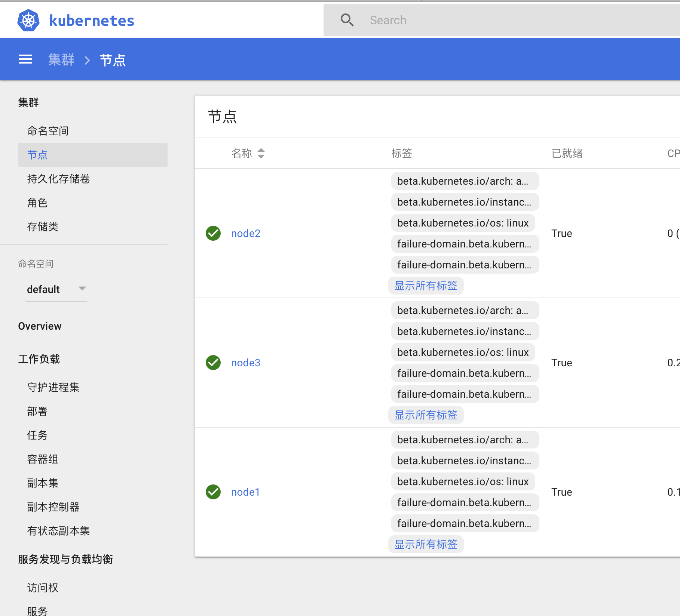Click the beta.kubernetes.io/os: linux label chip
Image resolution: width=680 pixels, height=616 pixels.
click(463, 222)
